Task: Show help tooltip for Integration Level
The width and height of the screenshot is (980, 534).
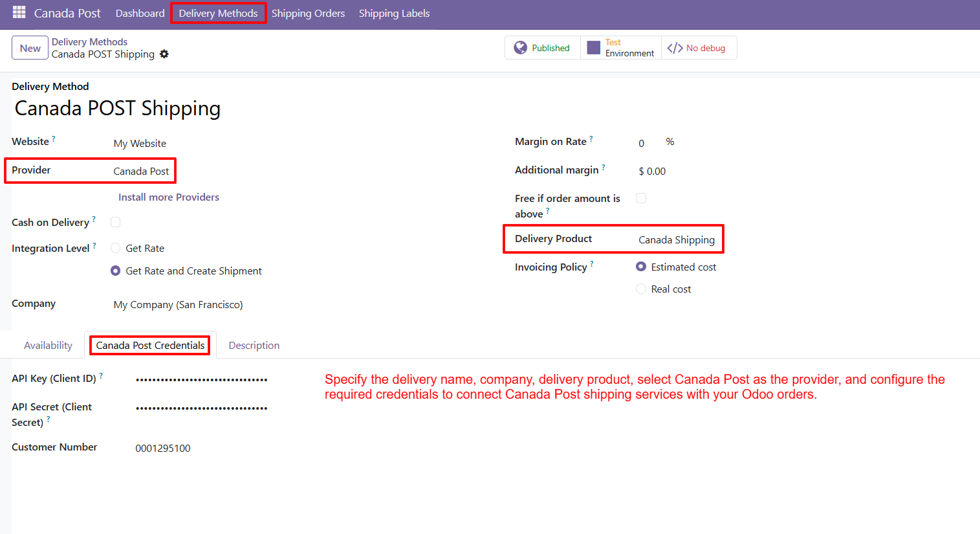Action: coord(94,245)
